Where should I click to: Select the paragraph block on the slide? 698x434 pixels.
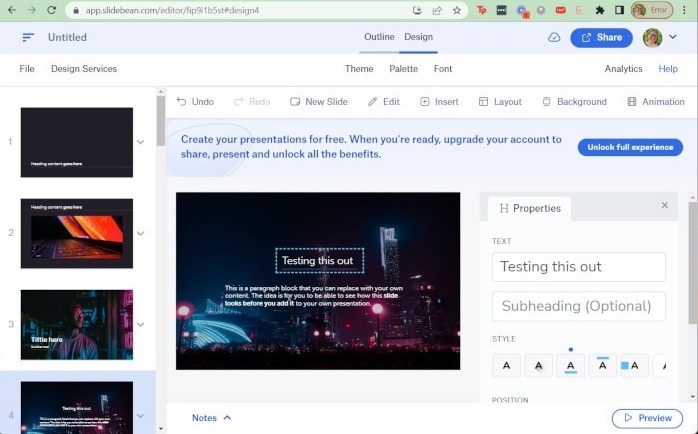click(x=313, y=296)
